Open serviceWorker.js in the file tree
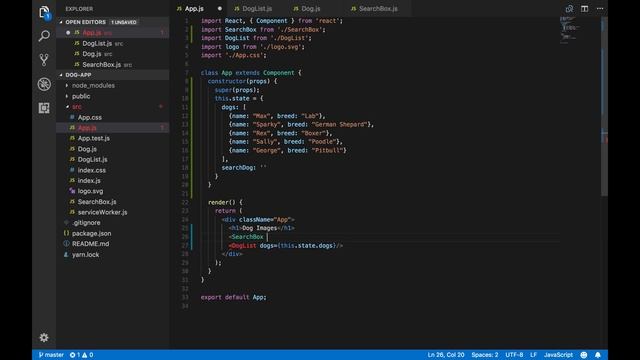The image size is (640, 360). coord(113,212)
